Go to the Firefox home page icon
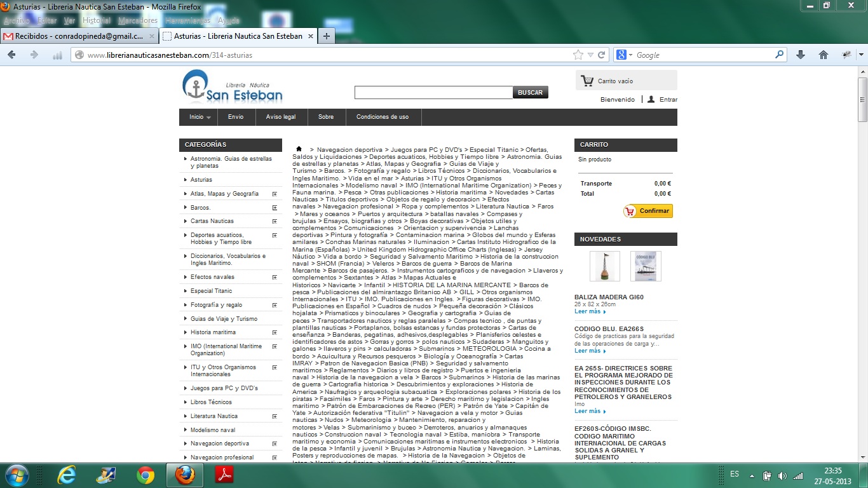Viewport: 868px width, 488px height. click(x=824, y=55)
